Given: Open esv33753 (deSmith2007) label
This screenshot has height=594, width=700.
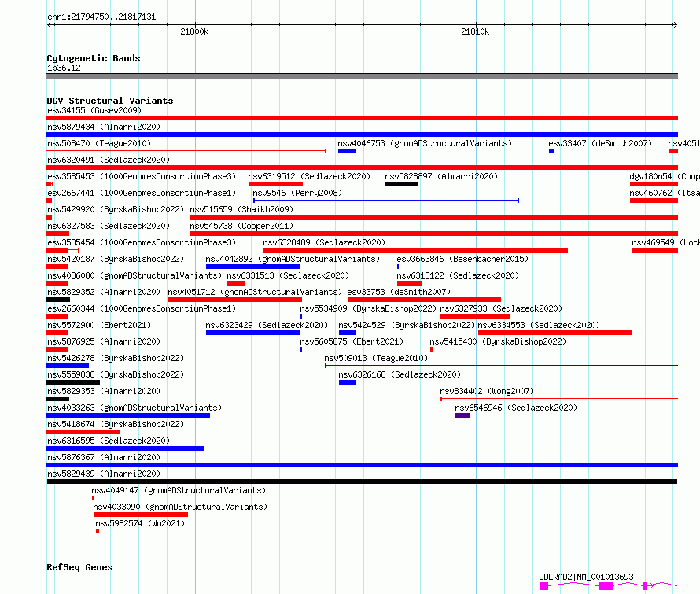Looking at the screenshot, I should point(399,292).
